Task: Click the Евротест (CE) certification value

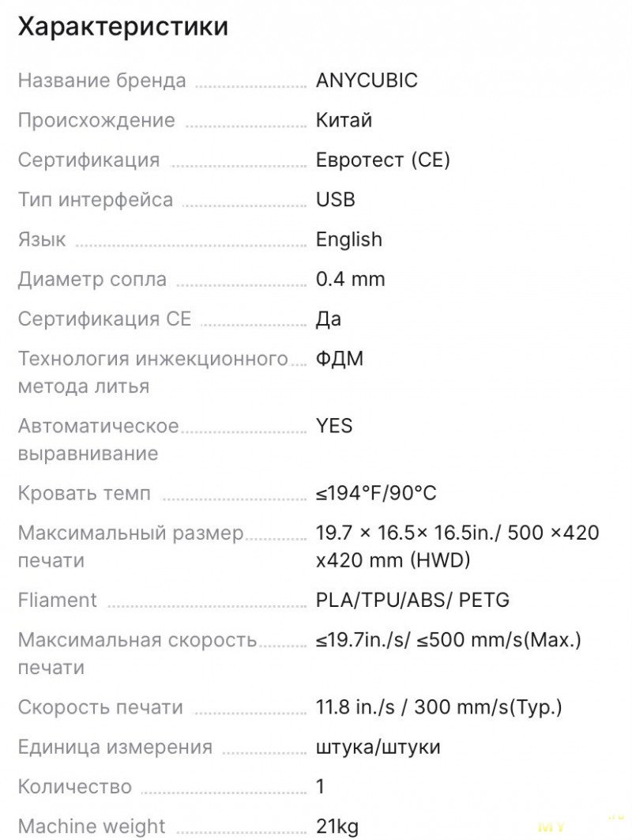Action: tap(382, 160)
